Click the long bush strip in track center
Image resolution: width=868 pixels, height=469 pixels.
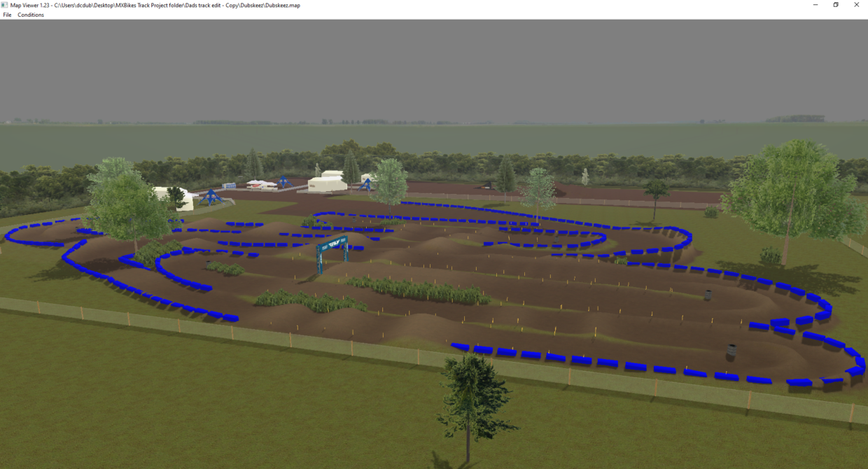(420, 290)
